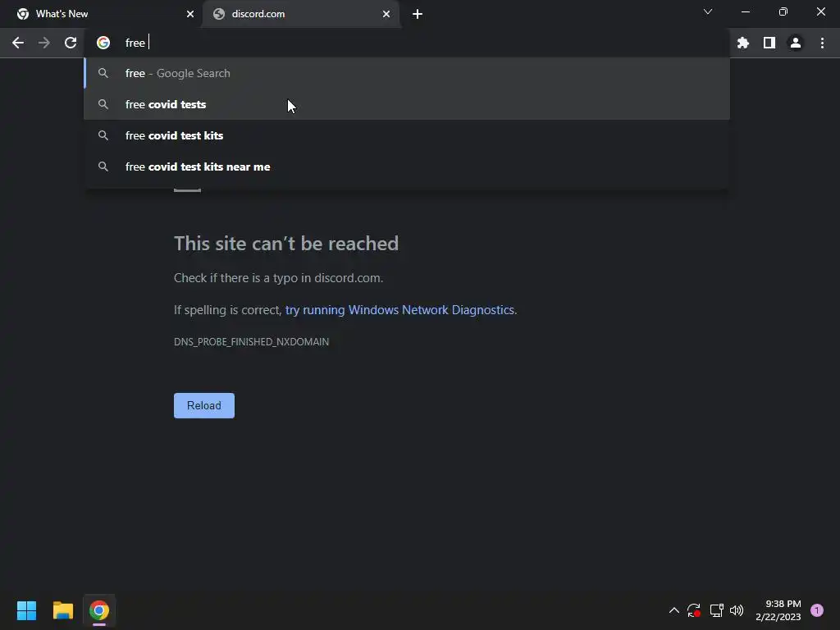
Task: Click the 'This site can't be reached' heading
Action: pyautogui.click(x=286, y=244)
